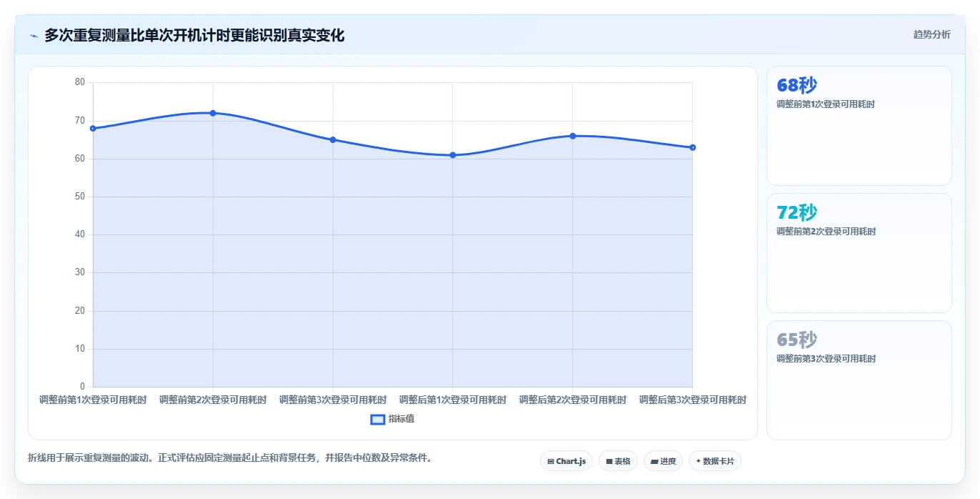Click the data point for 调整前第1次登录可用耗时
Screen dimensions: 980x499
93,129
